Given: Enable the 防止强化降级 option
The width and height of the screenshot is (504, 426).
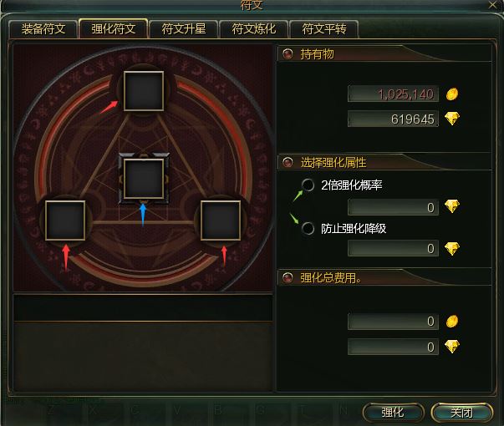Looking at the screenshot, I should [x=308, y=228].
